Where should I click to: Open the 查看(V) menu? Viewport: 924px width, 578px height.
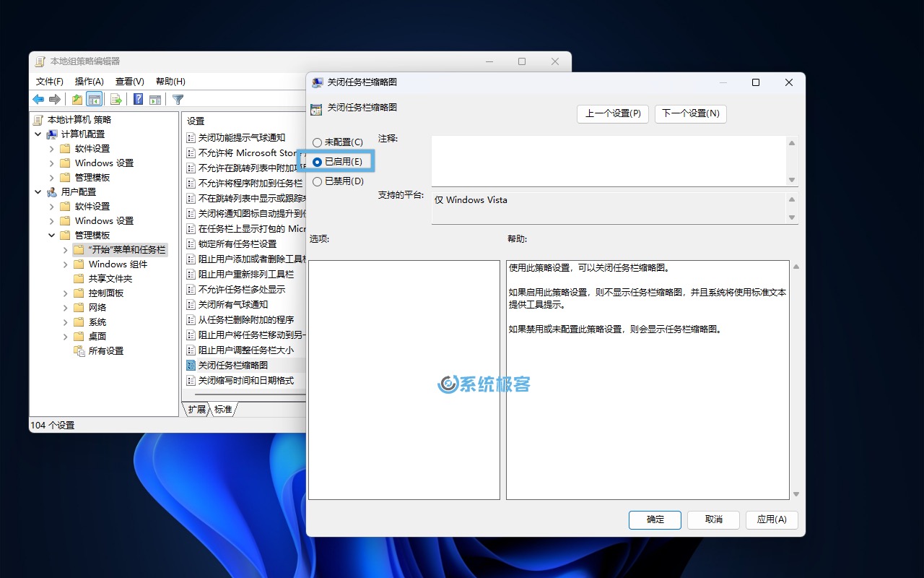[130, 82]
